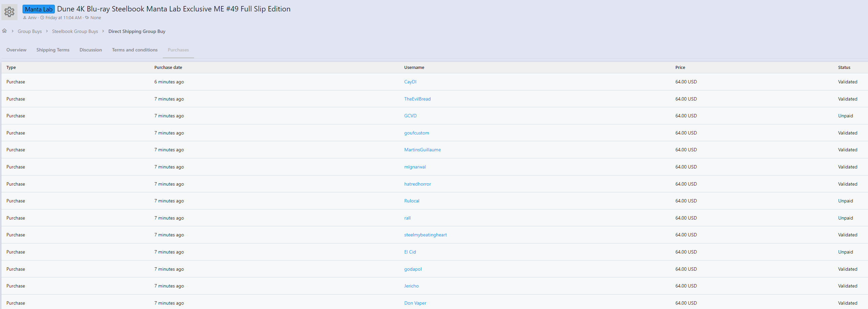868x309 pixels.
Task: Click the 'Friday at 11:04 AM' timestamp
Action: click(x=63, y=17)
